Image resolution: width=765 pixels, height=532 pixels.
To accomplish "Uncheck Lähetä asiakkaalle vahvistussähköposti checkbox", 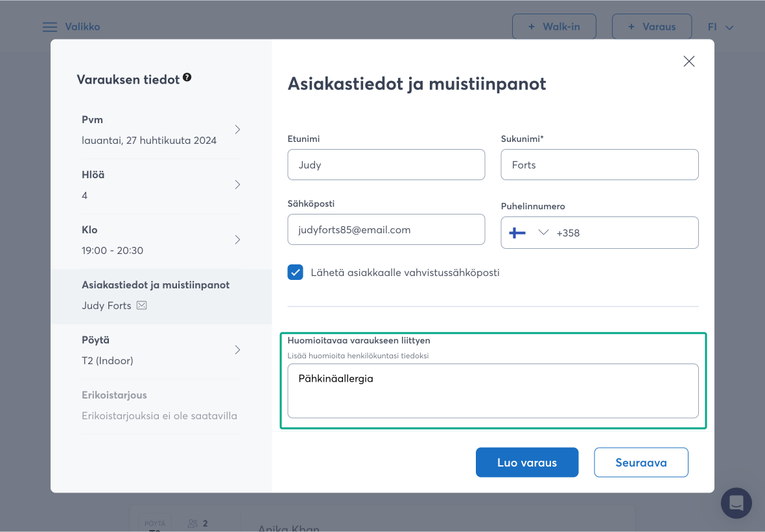I will (296, 272).
